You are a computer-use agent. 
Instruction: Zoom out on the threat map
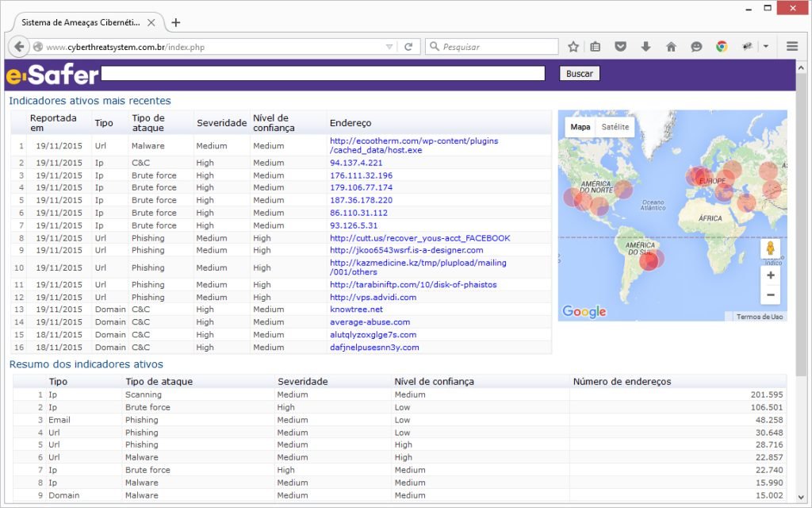click(x=770, y=295)
